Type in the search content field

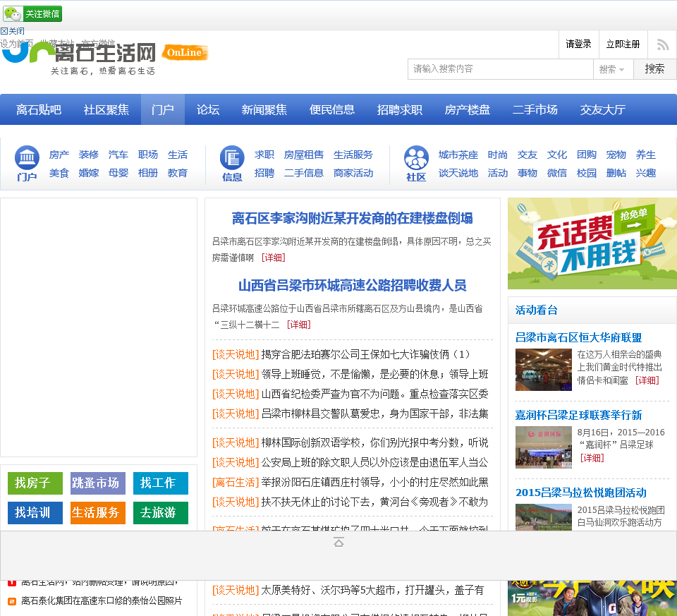click(x=500, y=69)
